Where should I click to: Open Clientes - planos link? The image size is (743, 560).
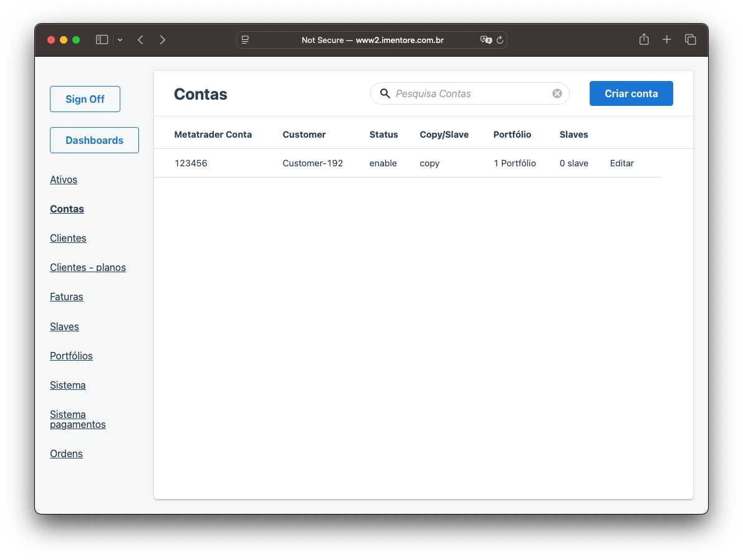88,267
